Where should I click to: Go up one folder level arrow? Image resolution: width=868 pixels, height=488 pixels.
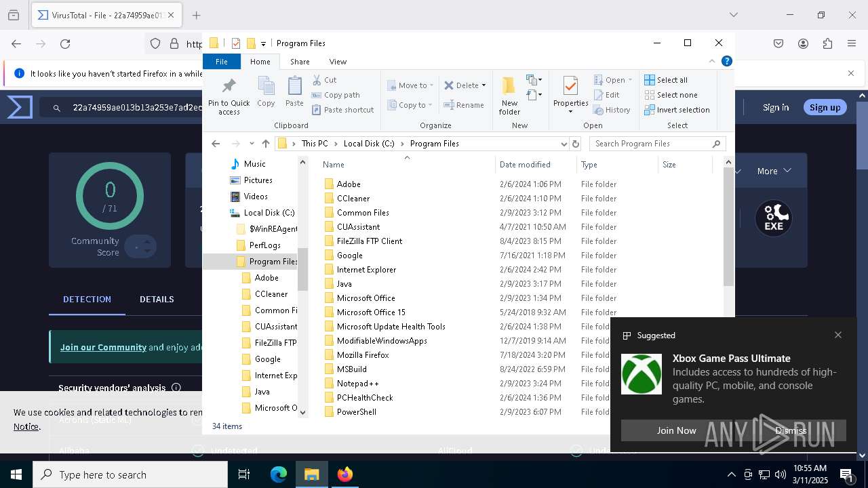click(x=266, y=144)
